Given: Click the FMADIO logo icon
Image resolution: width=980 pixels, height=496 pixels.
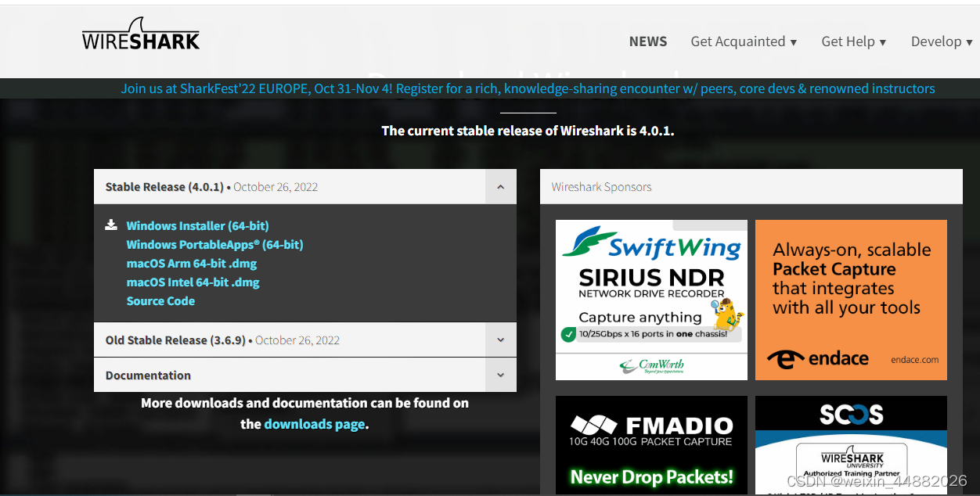Looking at the screenshot, I should (x=594, y=425).
